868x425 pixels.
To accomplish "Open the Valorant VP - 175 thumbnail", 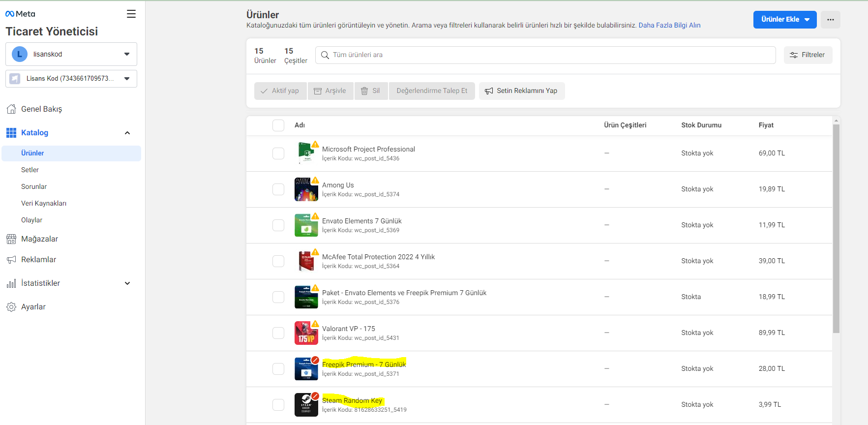I will tap(306, 333).
